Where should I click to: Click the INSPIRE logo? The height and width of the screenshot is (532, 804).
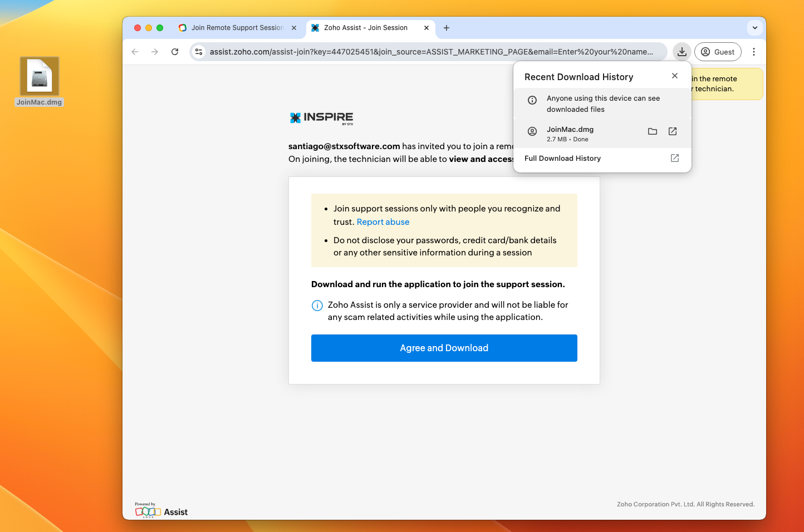tap(322, 117)
